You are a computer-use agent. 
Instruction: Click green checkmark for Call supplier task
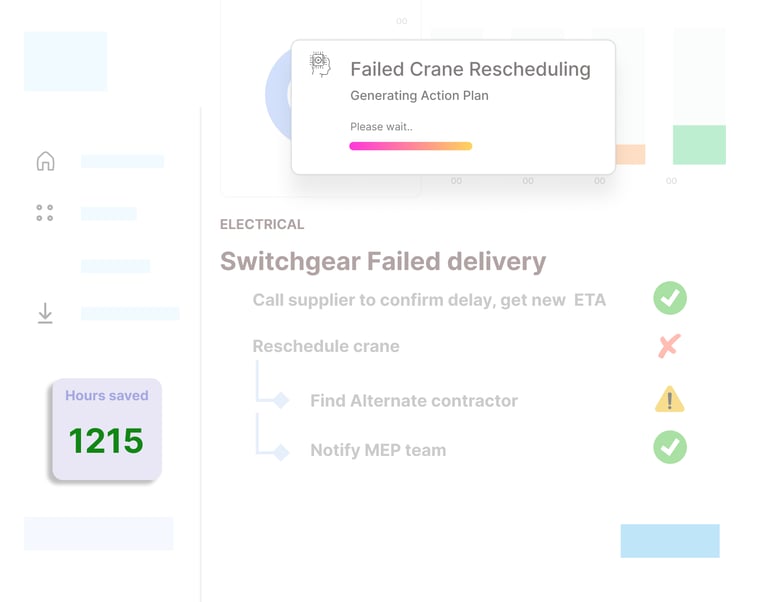pyautogui.click(x=670, y=298)
